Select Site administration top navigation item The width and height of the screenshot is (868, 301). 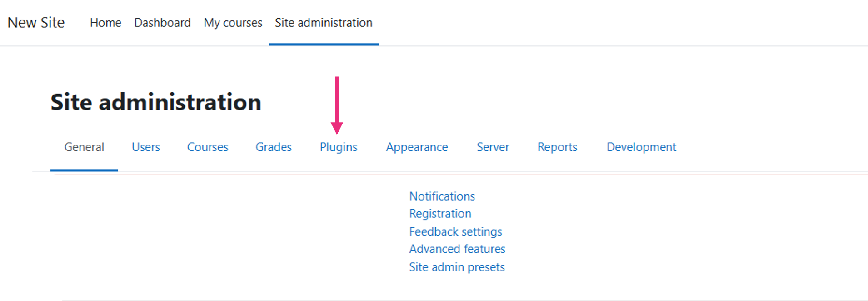tap(324, 23)
